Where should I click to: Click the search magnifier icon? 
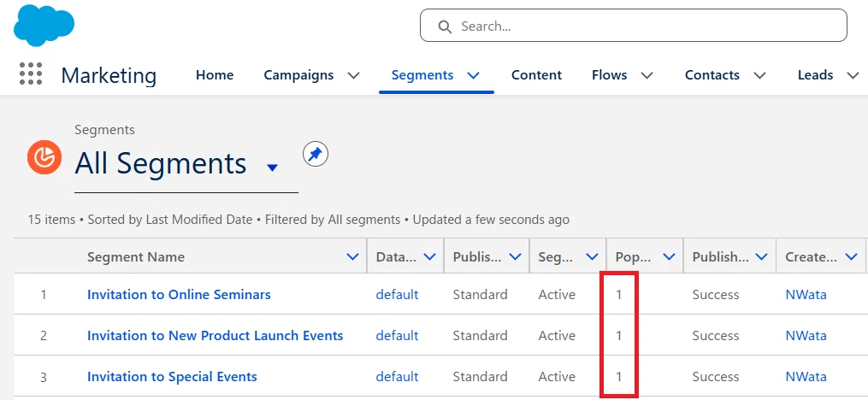445,26
